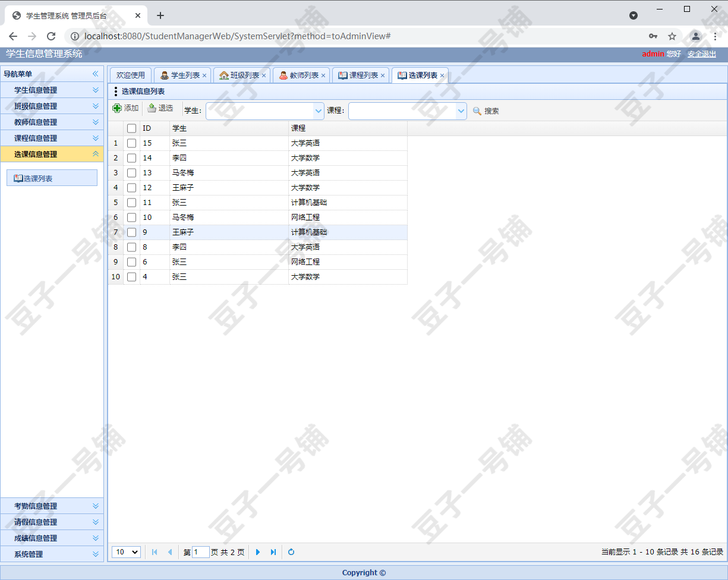Expand 系统管理 accordion section
The width and height of the screenshot is (728, 580).
(52, 554)
